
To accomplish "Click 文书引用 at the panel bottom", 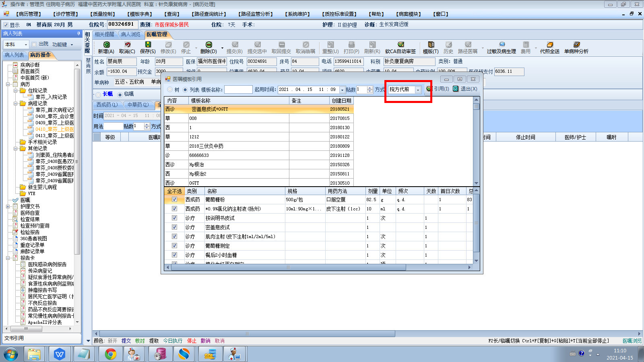I will click(x=14, y=338).
